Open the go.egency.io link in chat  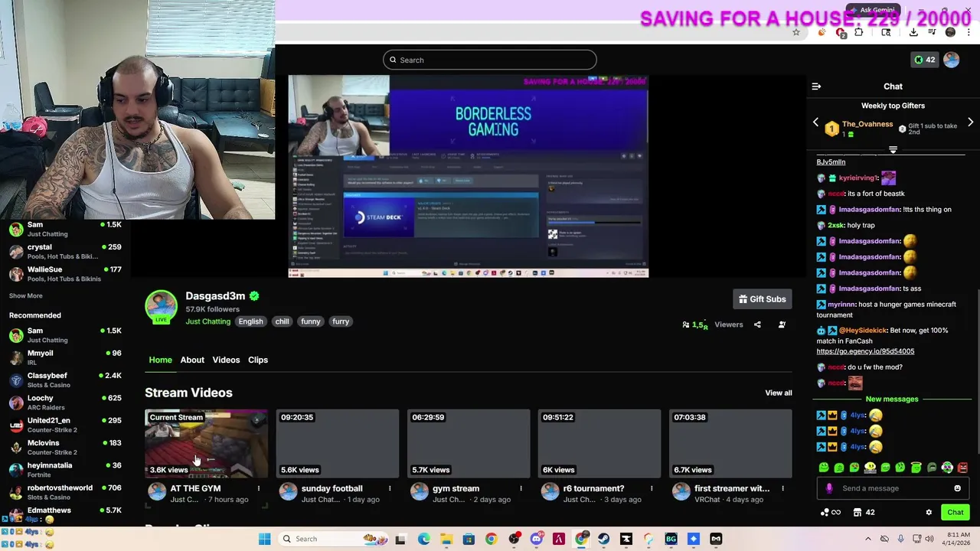865,351
